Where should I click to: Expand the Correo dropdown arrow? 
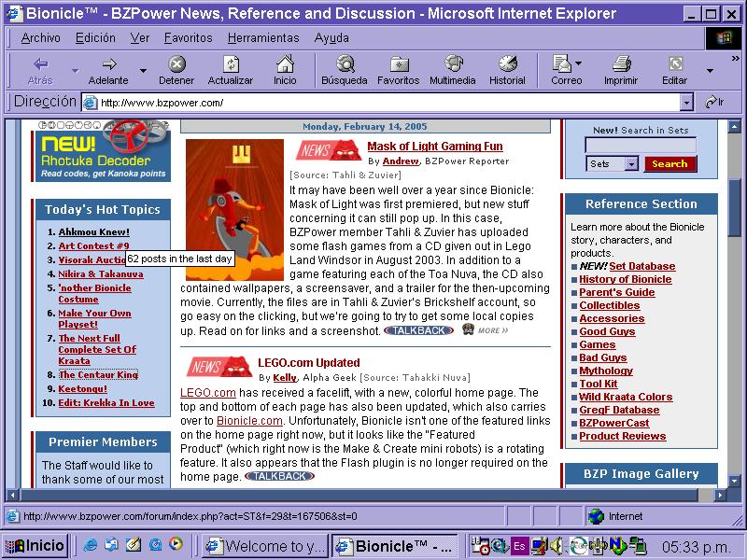pyautogui.click(x=578, y=63)
